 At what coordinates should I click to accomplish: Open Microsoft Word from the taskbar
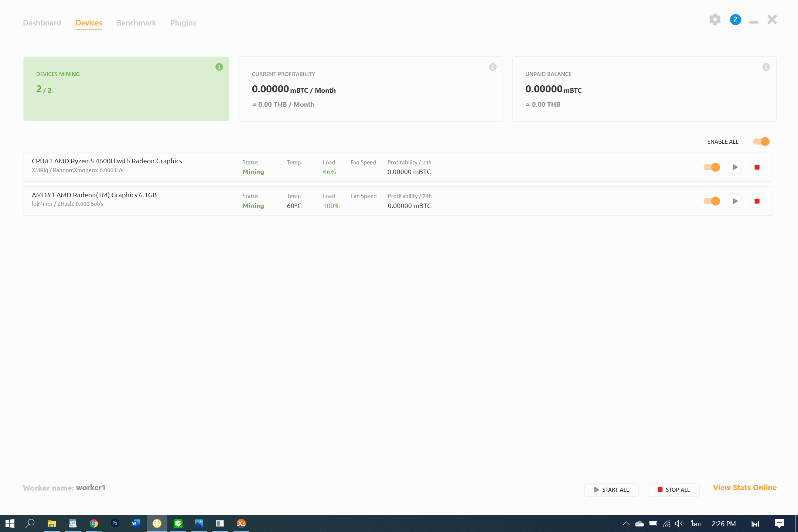tap(136, 524)
